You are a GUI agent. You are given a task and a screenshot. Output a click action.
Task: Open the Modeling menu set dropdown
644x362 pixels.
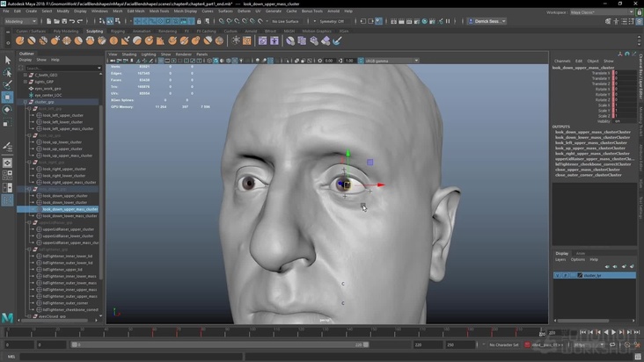[21, 21]
